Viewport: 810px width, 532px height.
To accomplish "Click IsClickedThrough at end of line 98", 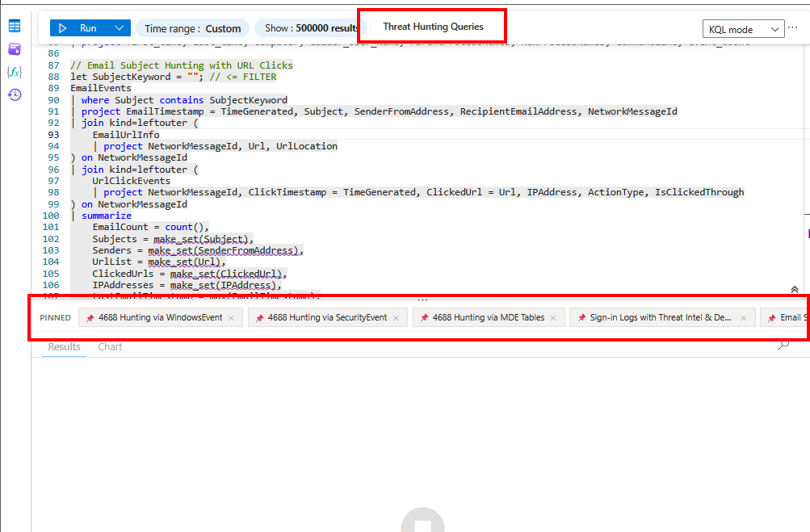I will click(699, 192).
